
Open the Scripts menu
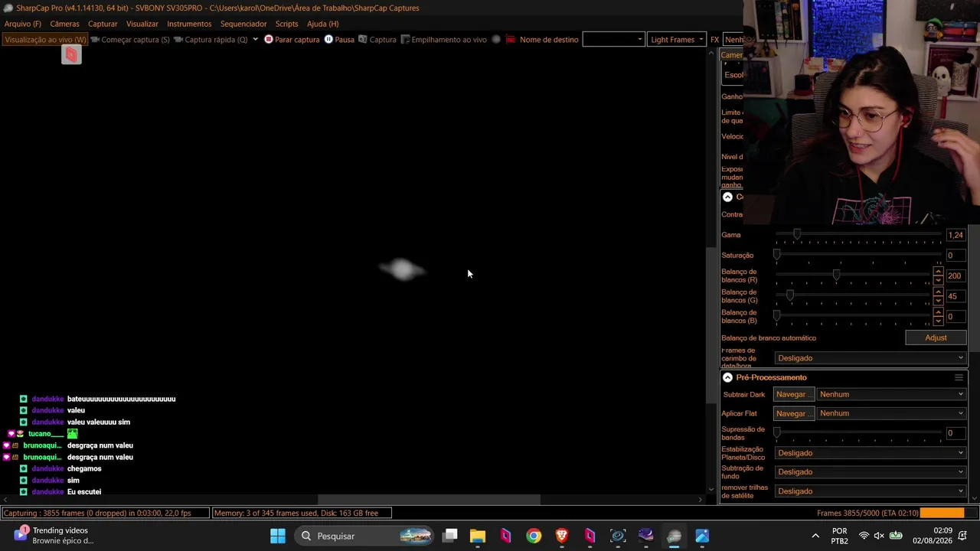pos(286,24)
